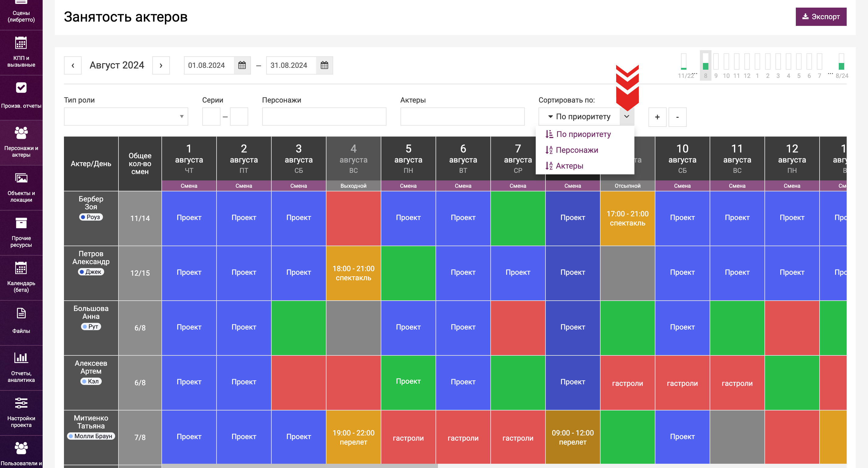This screenshot has width=868, height=468.
Task: Click Отсыпной day label
Action: coord(627,186)
